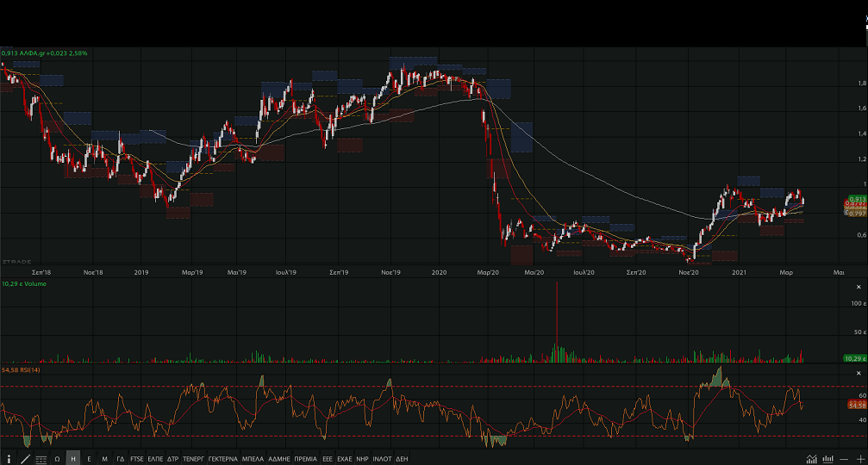
Task: Open the RSI(14) indicator label settings
Action: point(22,370)
